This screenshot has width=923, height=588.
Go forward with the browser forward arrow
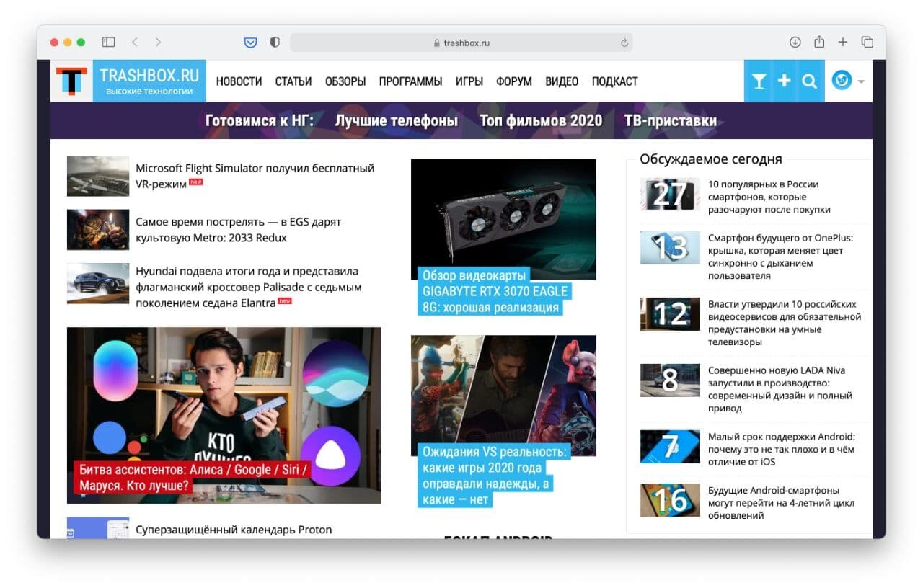click(x=158, y=43)
